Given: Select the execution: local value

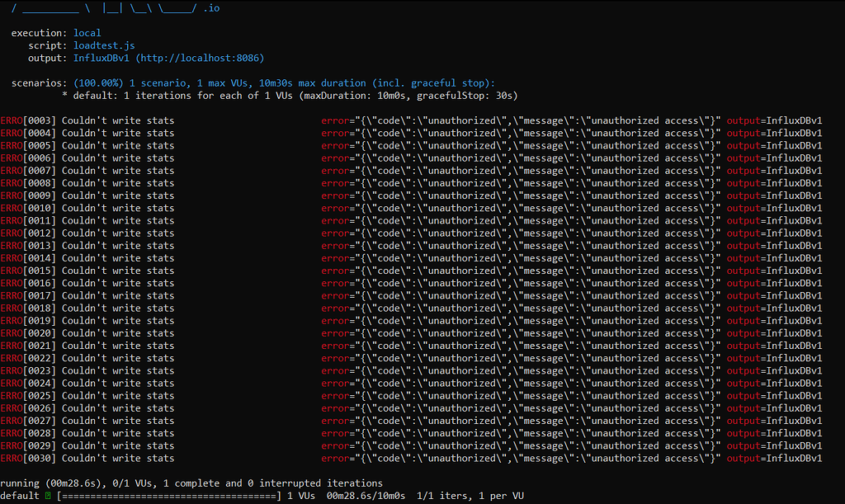Looking at the screenshot, I should click(x=86, y=32).
